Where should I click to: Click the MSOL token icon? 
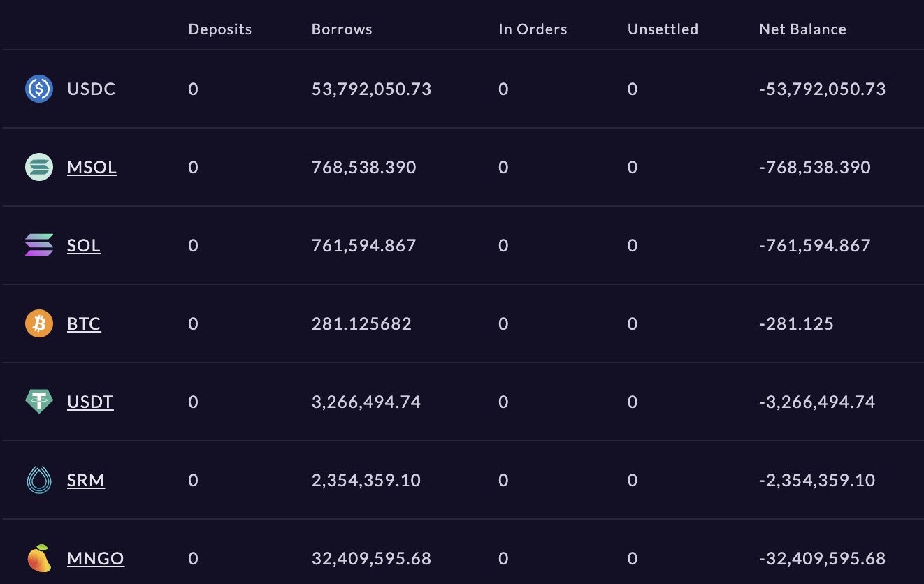click(39, 167)
